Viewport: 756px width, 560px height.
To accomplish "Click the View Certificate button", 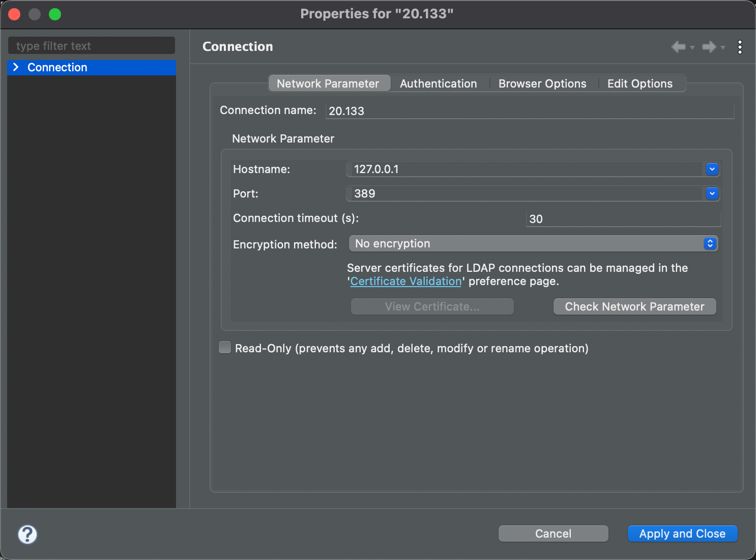I will [x=432, y=306].
